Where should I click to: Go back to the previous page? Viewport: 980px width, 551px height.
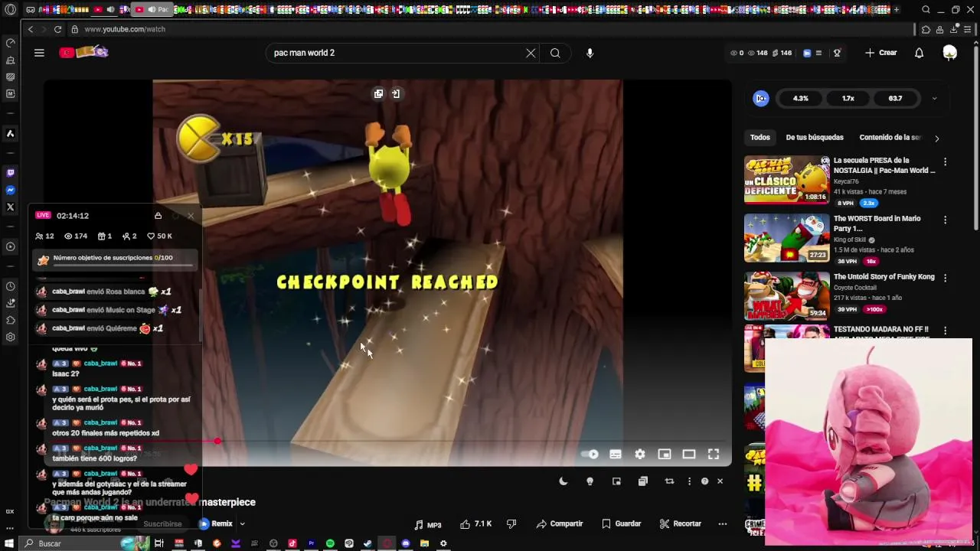(x=30, y=29)
